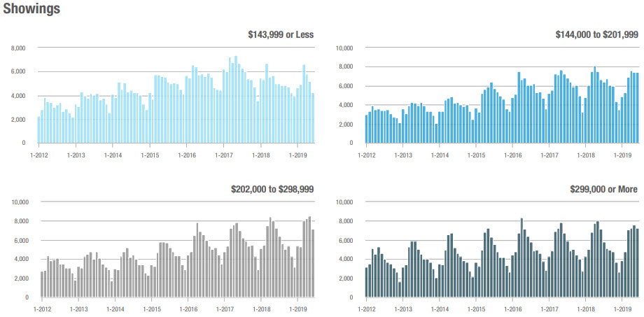This screenshot has width=644, height=317.
Task: Select the '$143,999 or Less' chart title
Action: [x=281, y=34]
